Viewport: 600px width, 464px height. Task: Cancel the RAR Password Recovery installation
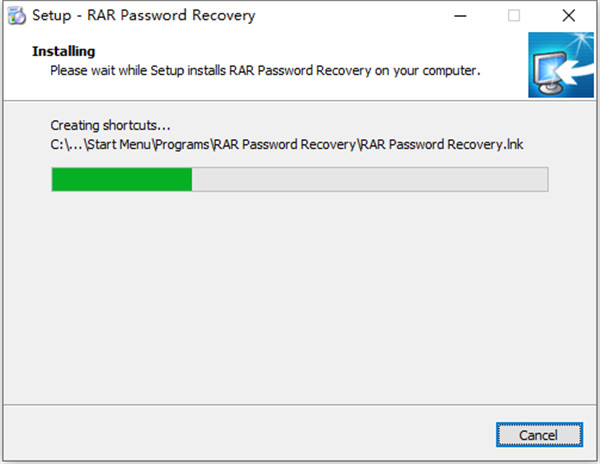[539, 436]
